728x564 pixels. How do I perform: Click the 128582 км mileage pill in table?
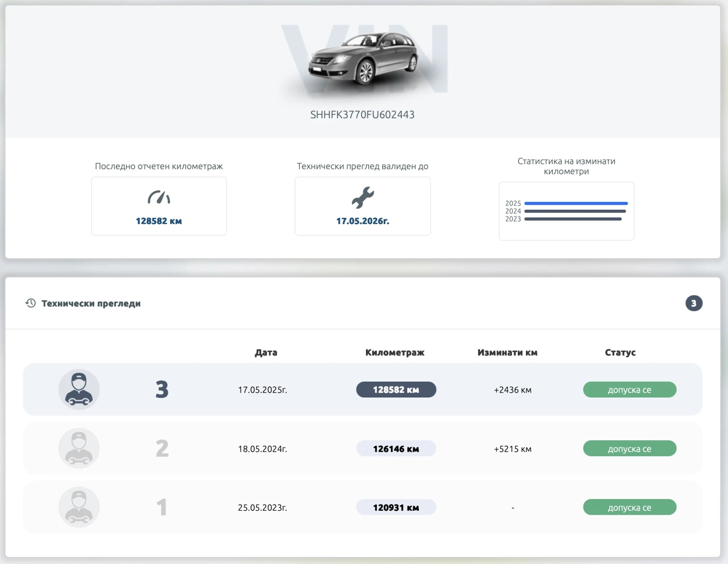(x=396, y=390)
